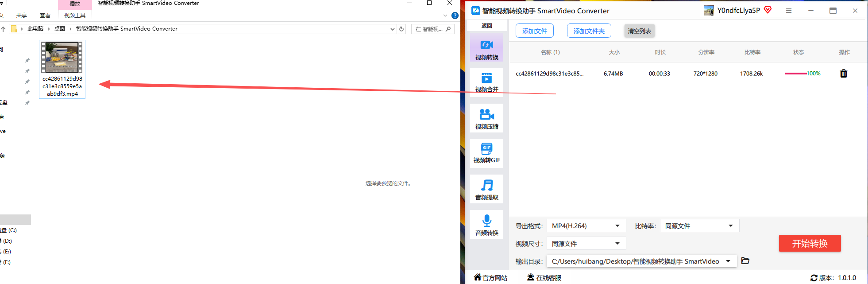The width and height of the screenshot is (868, 284).
Task: Open the 比特率 bitrate dropdown
Action: pos(699,226)
